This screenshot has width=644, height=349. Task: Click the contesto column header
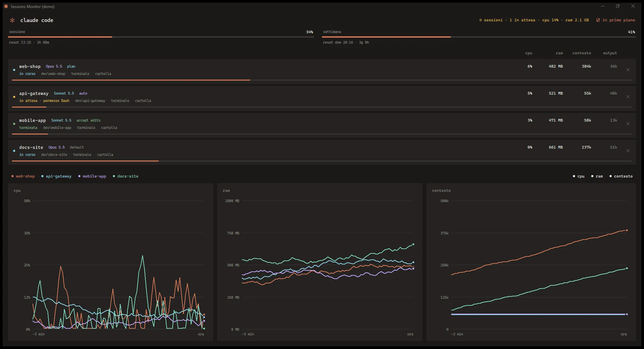(582, 53)
